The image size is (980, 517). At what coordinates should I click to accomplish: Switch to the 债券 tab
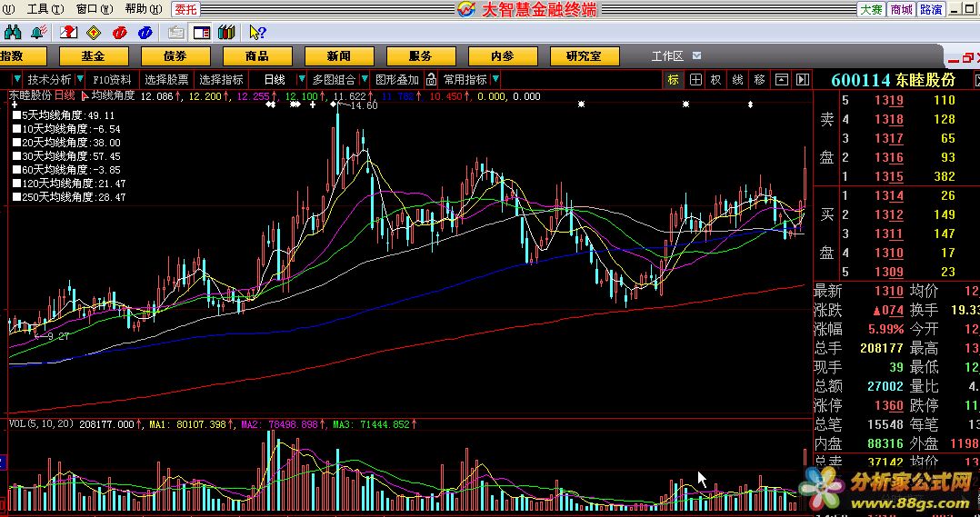click(x=175, y=56)
